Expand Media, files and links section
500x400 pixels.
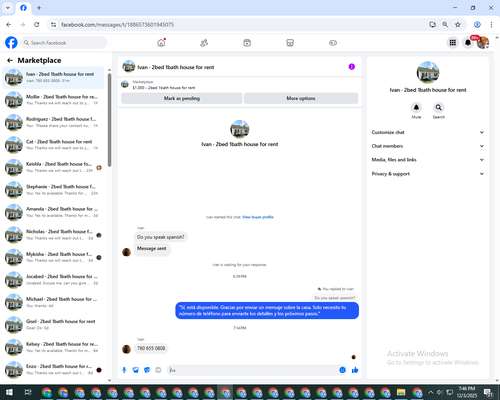(428, 160)
